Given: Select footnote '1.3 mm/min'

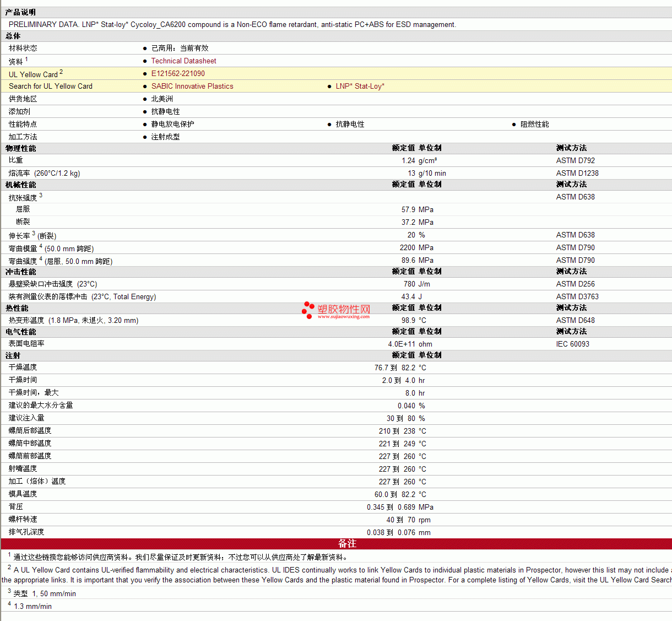Looking at the screenshot, I should point(33,606).
